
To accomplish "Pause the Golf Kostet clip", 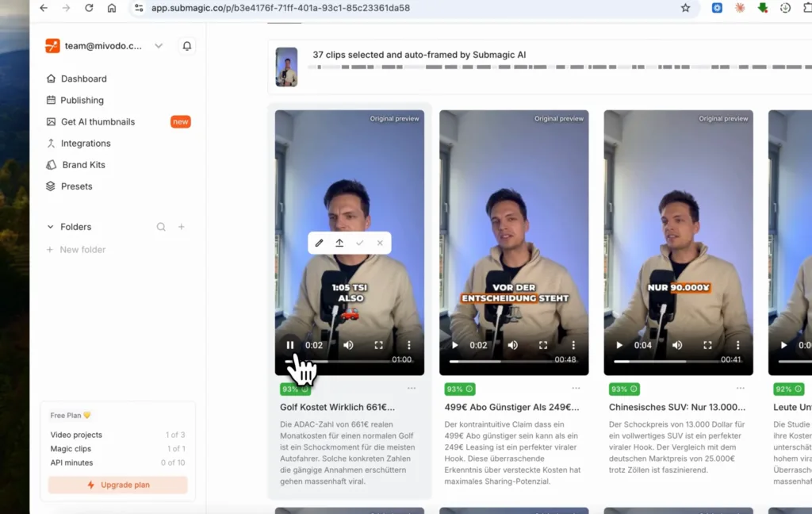I will 290,345.
